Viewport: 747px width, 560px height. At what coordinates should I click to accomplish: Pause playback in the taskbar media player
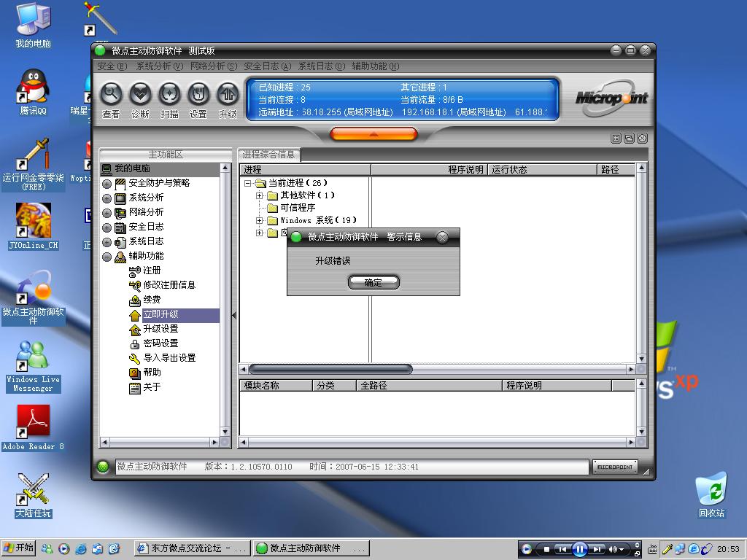pos(579,549)
